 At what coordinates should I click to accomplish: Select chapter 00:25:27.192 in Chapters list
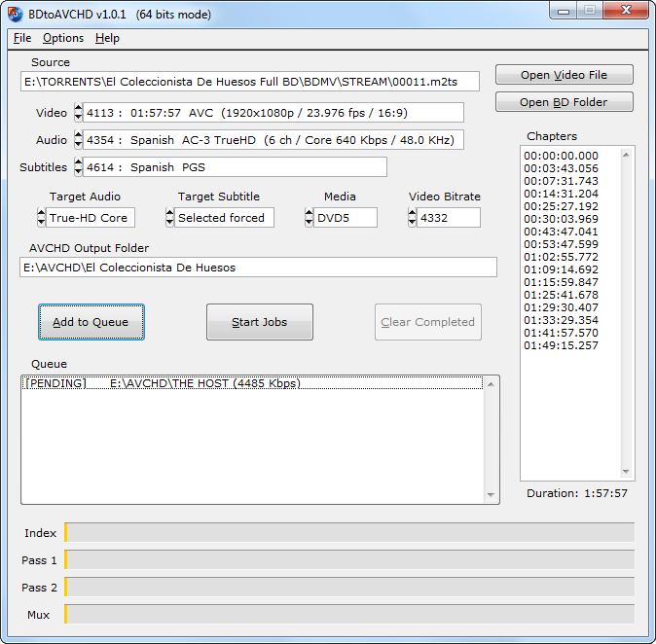coord(561,207)
